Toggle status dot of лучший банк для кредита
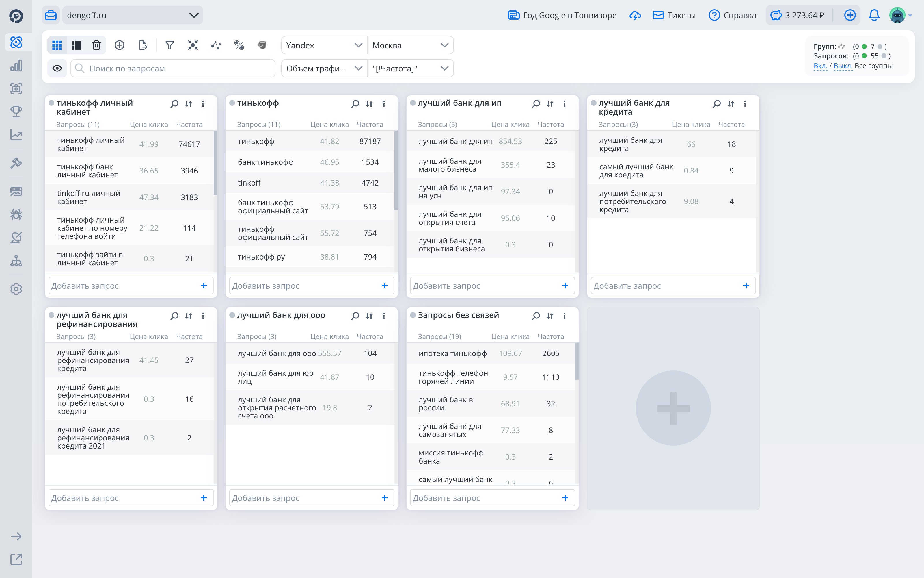This screenshot has width=924, height=578. (593, 103)
